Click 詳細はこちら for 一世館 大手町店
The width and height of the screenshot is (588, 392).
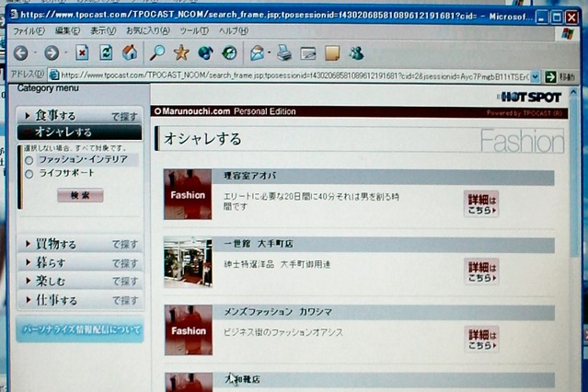click(481, 271)
